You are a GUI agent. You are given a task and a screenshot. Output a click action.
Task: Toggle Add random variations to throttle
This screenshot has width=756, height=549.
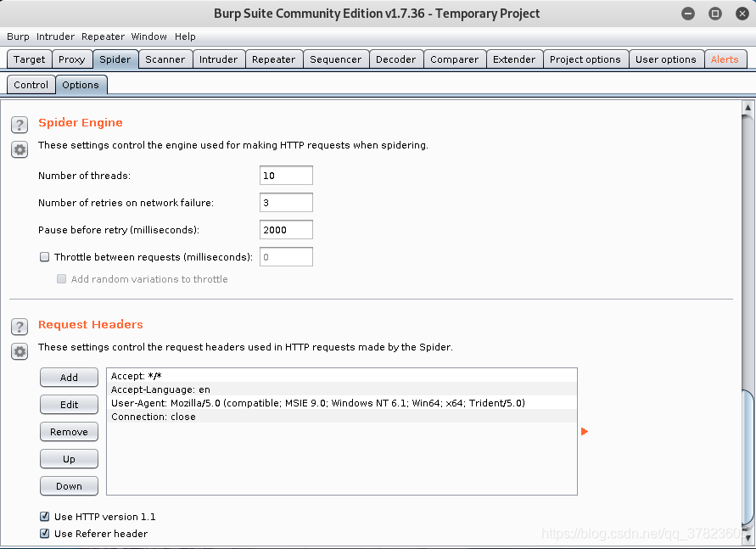[x=61, y=279]
